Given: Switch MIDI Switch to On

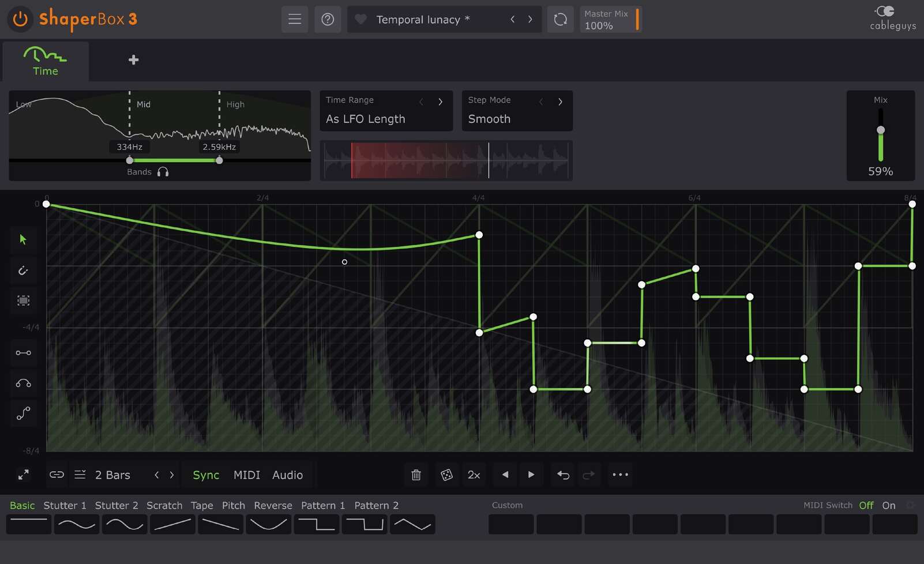Looking at the screenshot, I should pos(888,505).
